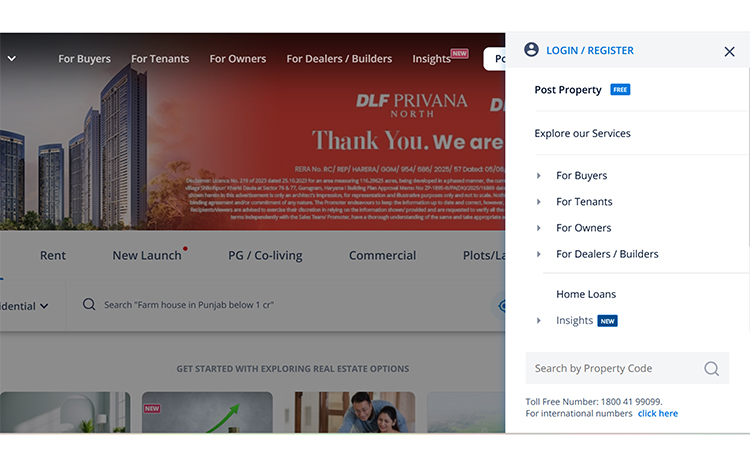Click the NEW badge next to side panel Insights

[x=607, y=321]
